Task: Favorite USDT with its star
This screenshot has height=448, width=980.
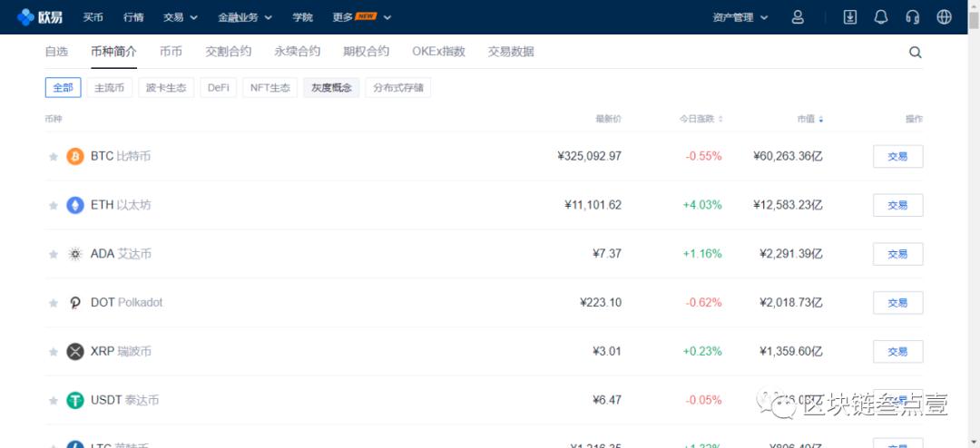Action: (54, 400)
